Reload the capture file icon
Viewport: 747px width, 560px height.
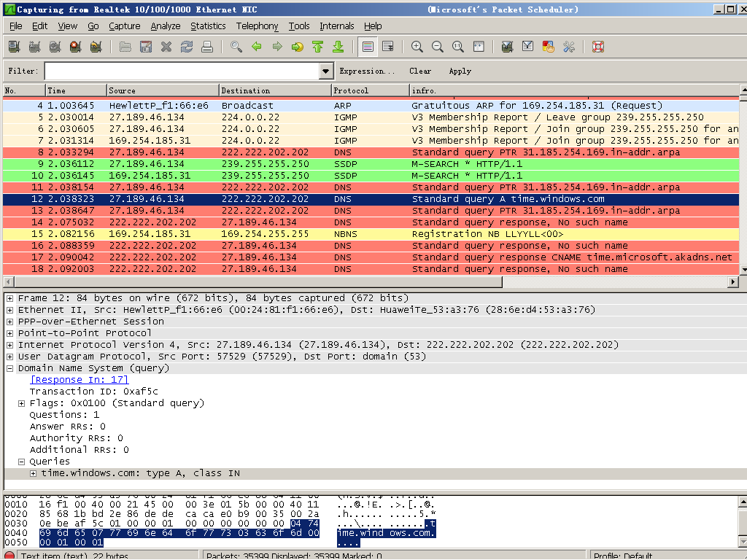186,47
